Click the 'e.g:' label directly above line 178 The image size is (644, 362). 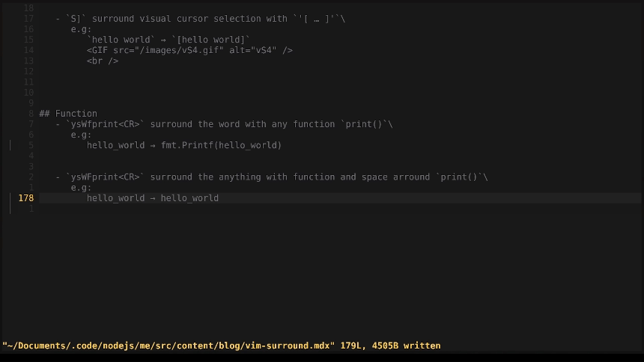81,188
